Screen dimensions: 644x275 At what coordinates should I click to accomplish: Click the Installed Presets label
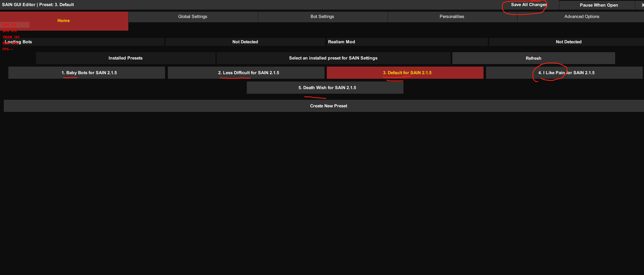[126, 58]
